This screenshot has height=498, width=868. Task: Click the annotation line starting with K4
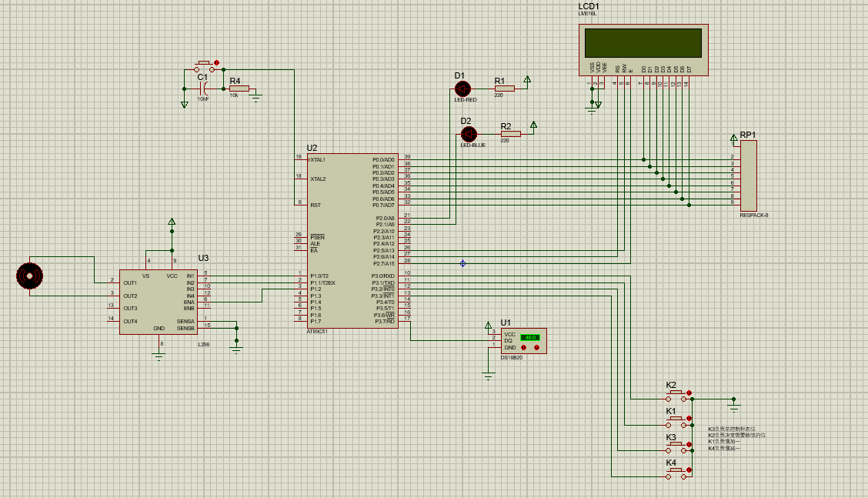point(724,448)
